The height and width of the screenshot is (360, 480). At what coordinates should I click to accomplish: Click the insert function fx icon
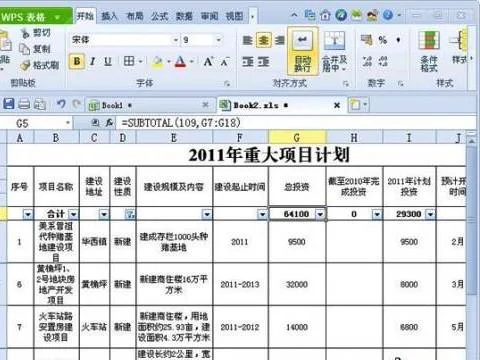coord(109,123)
